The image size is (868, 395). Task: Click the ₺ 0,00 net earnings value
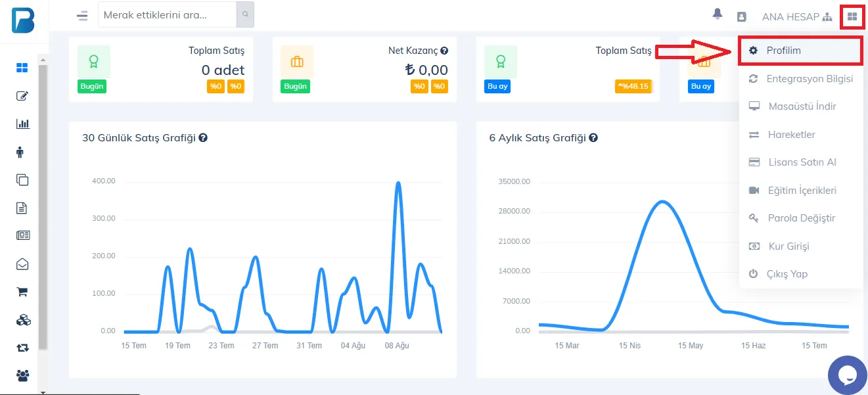[x=426, y=70]
